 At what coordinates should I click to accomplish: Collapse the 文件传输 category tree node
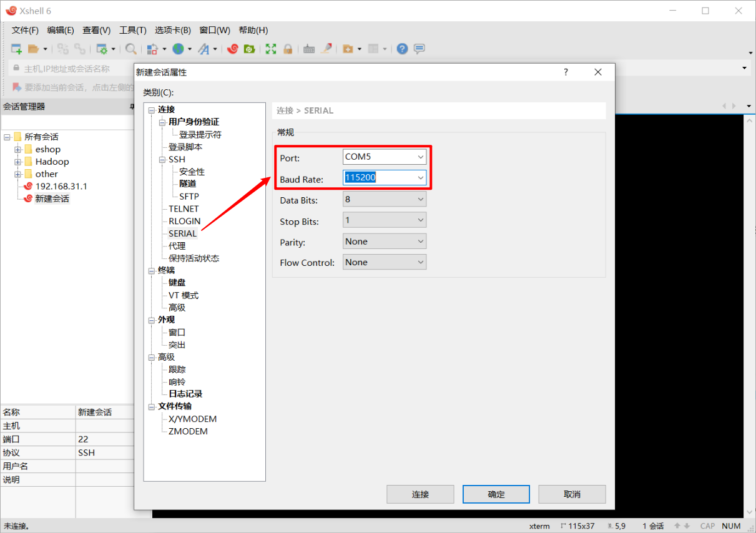(152, 407)
